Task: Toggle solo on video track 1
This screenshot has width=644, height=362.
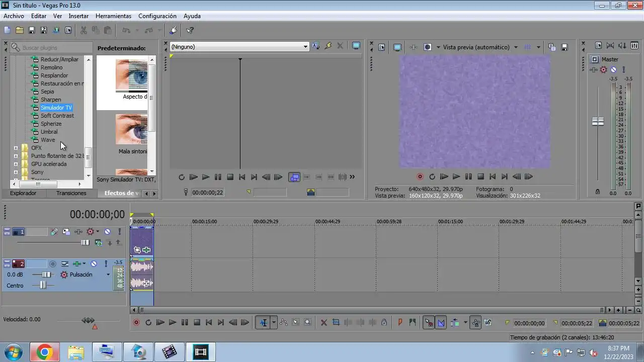Action: point(119,232)
